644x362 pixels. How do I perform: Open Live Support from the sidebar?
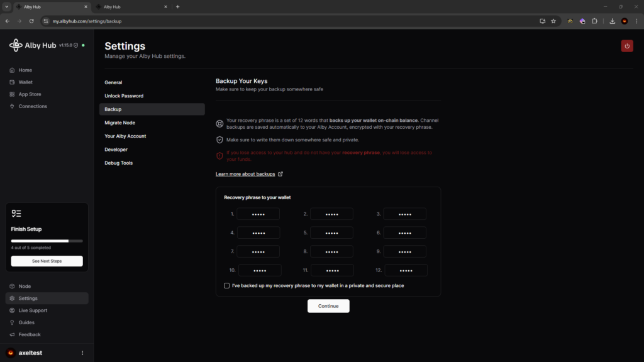pyautogui.click(x=33, y=310)
